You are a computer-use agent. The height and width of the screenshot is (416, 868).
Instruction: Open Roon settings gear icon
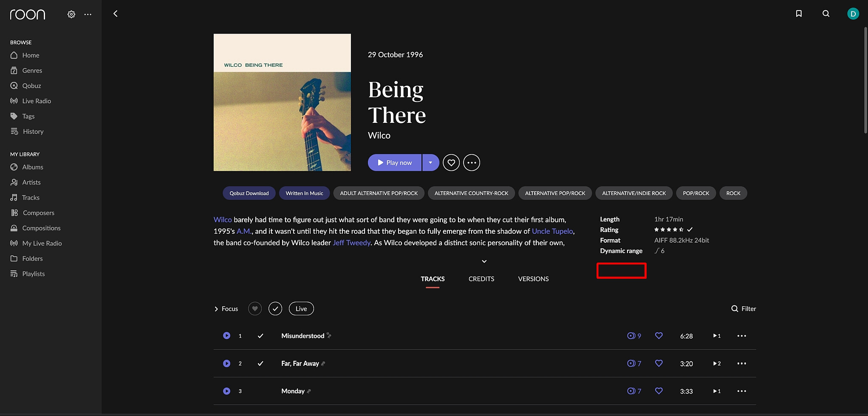[71, 14]
